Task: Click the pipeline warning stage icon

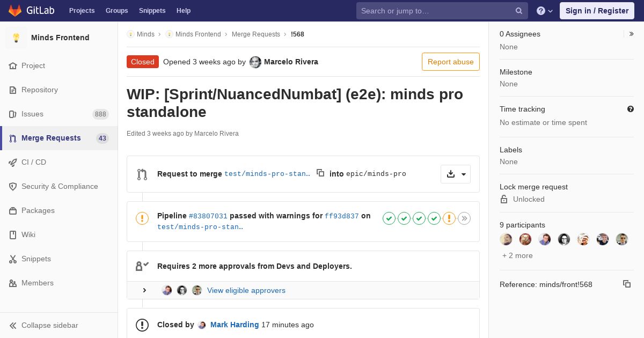Action: point(449,218)
